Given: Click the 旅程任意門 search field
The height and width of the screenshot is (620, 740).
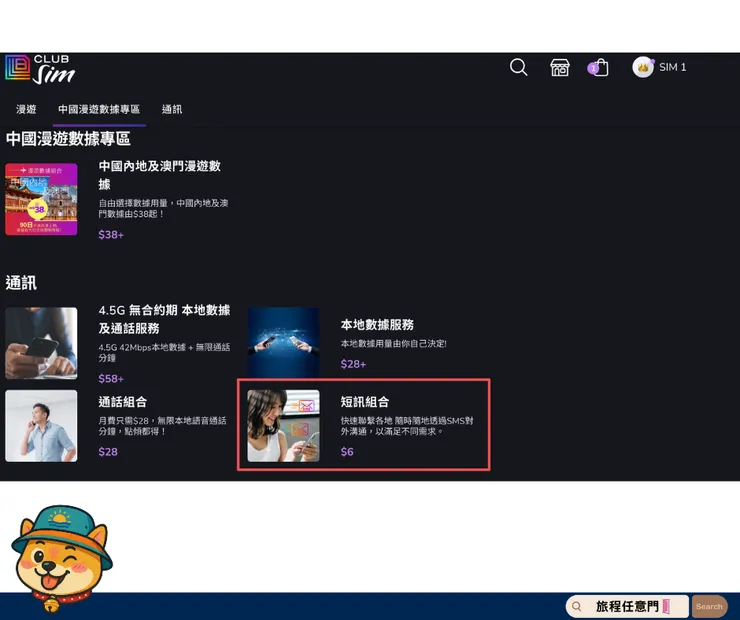Looking at the screenshot, I should point(627,606).
